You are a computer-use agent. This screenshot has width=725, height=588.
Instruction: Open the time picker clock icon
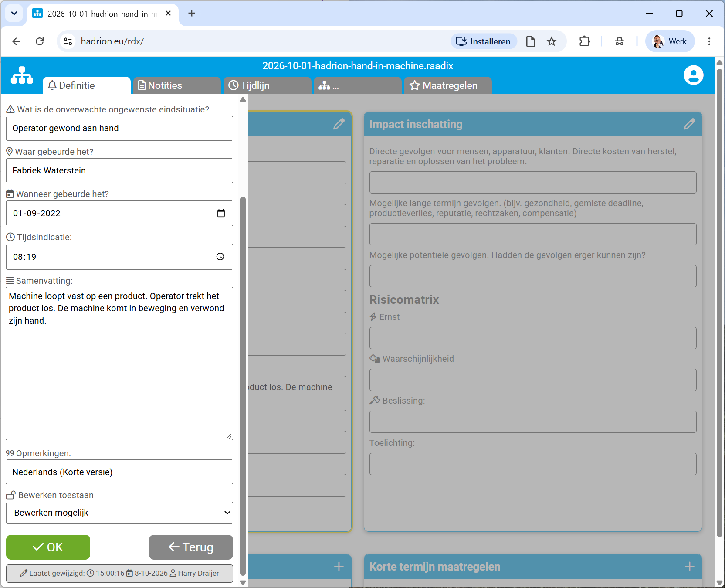[220, 257]
